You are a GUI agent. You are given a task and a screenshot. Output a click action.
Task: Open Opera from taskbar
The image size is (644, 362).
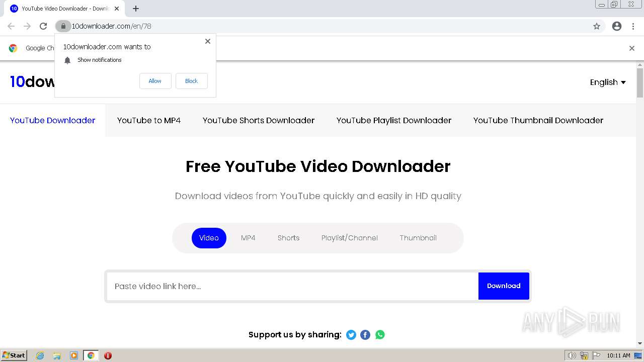coord(108,355)
